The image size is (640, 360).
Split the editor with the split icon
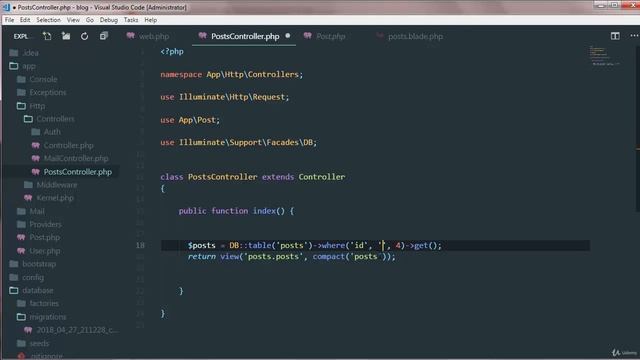(615, 36)
